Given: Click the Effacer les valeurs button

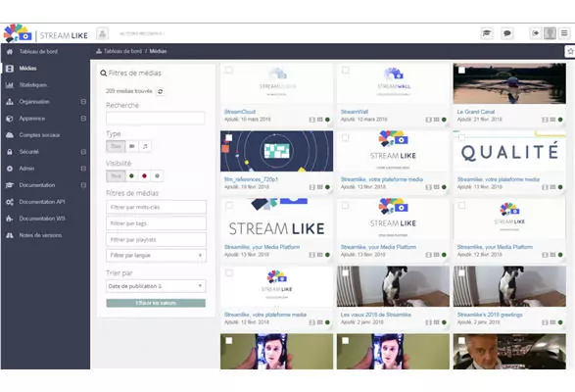Looking at the screenshot, I should coord(156,303).
